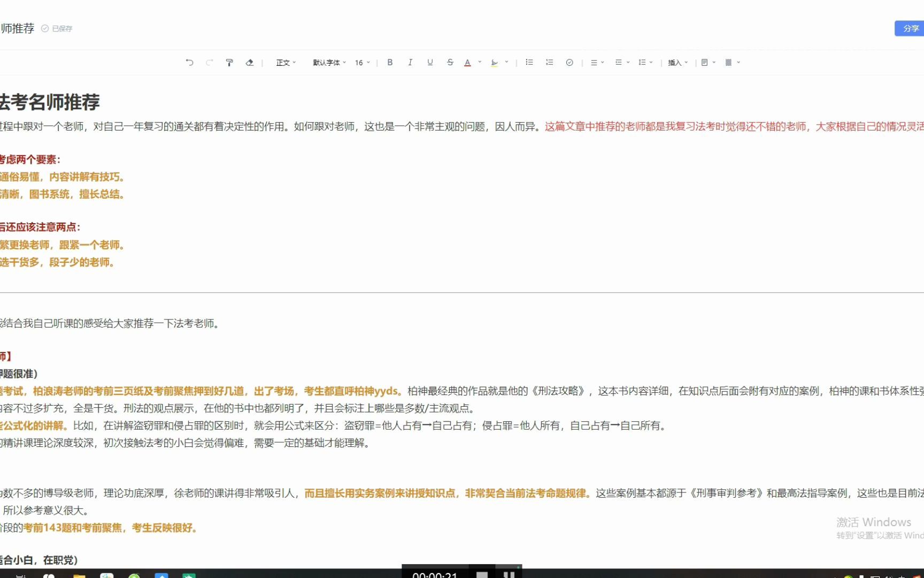Image resolution: width=924 pixels, height=578 pixels.
Task: Open the text alignment dropdown
Action: pos(597,63)
